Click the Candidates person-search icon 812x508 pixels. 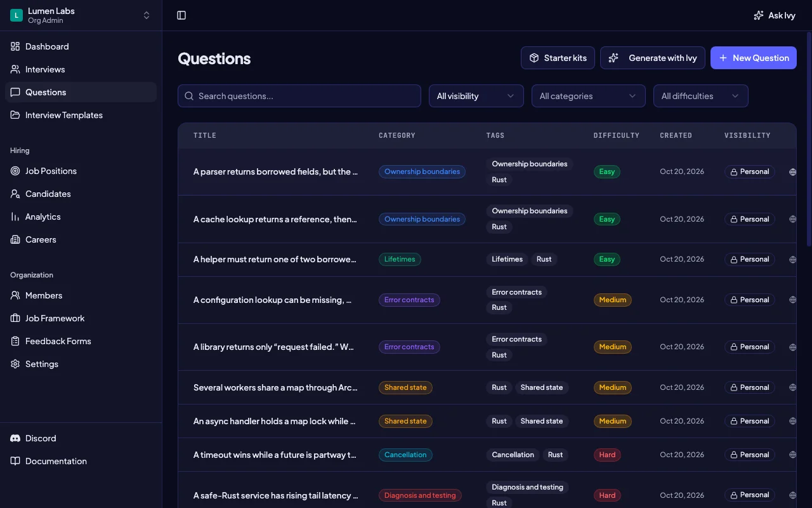pos(15,194)
